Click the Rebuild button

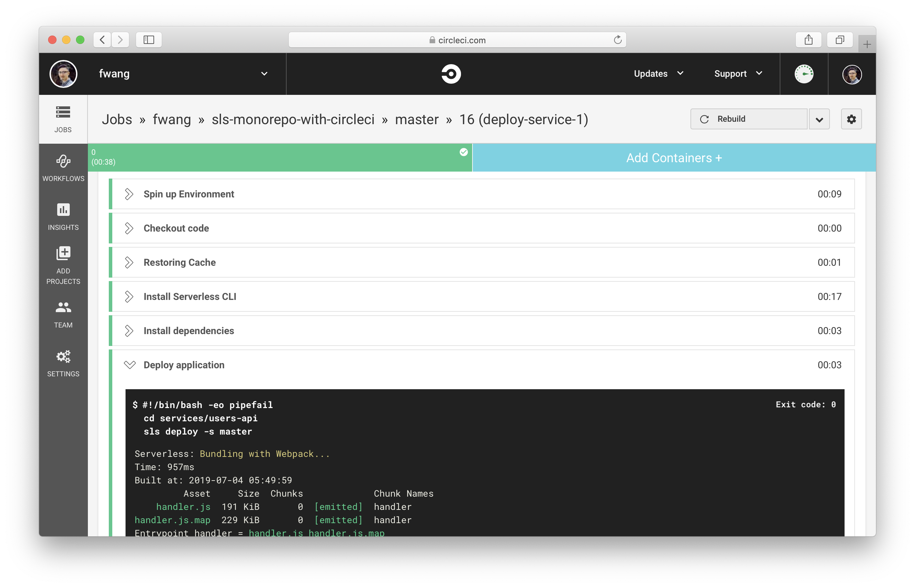(749, 119)
